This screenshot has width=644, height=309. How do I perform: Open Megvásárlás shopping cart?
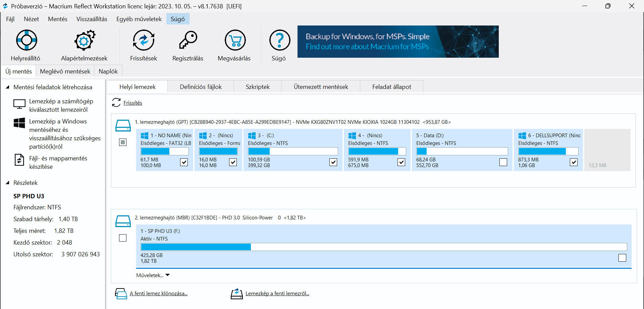(x=235, y=40)
